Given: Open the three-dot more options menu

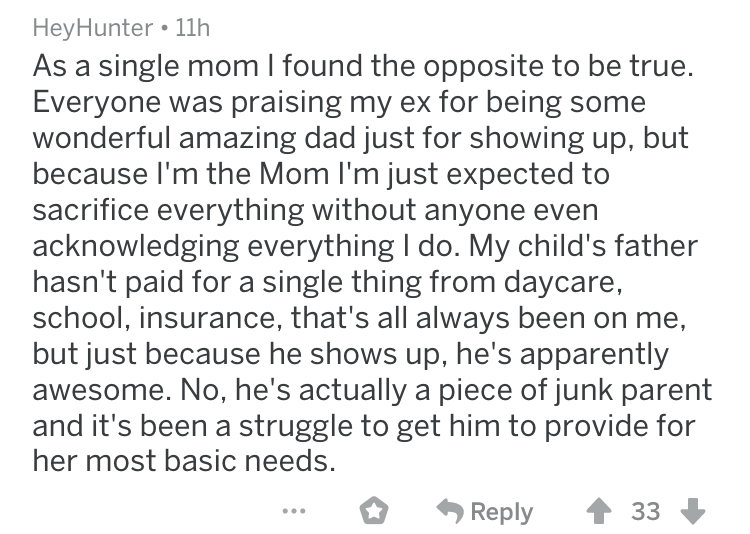Looking at the screenshot, I should pos(294,511).
